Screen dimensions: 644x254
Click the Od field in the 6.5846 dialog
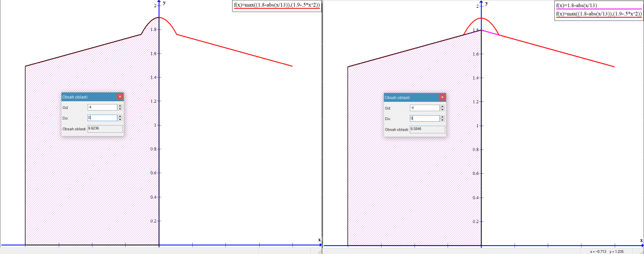click(424, 108)
